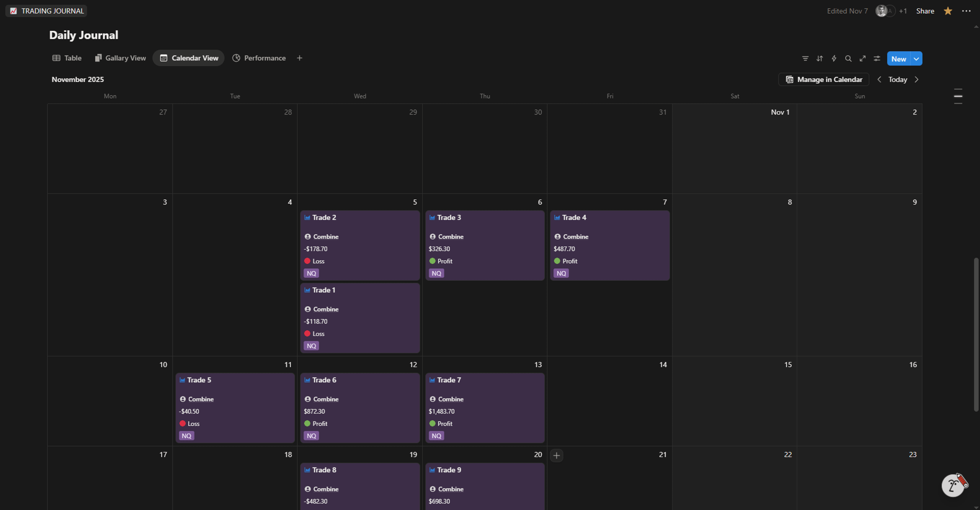Click the +1 collaborators indicator

(903, 11)
